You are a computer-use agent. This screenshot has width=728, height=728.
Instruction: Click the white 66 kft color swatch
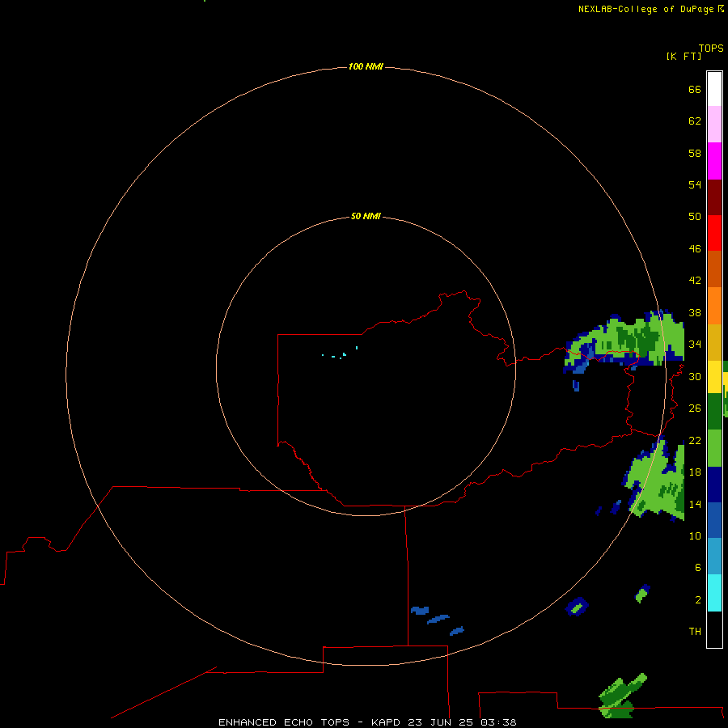click(x=714, y=89)
